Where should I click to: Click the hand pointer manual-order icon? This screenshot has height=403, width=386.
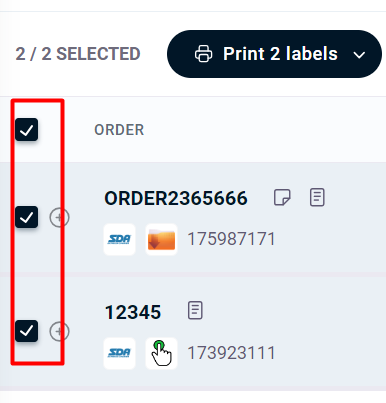(x=161, y=353)
